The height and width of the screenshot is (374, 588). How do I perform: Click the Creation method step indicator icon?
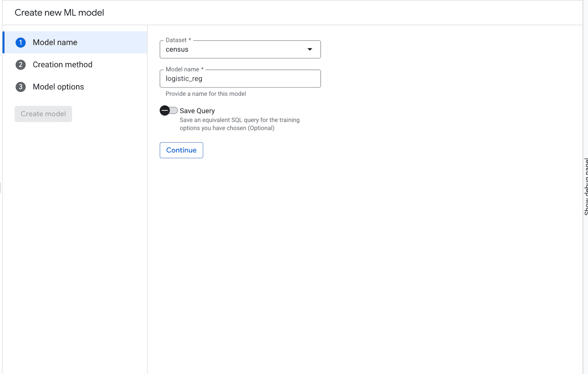coord(20,64)
